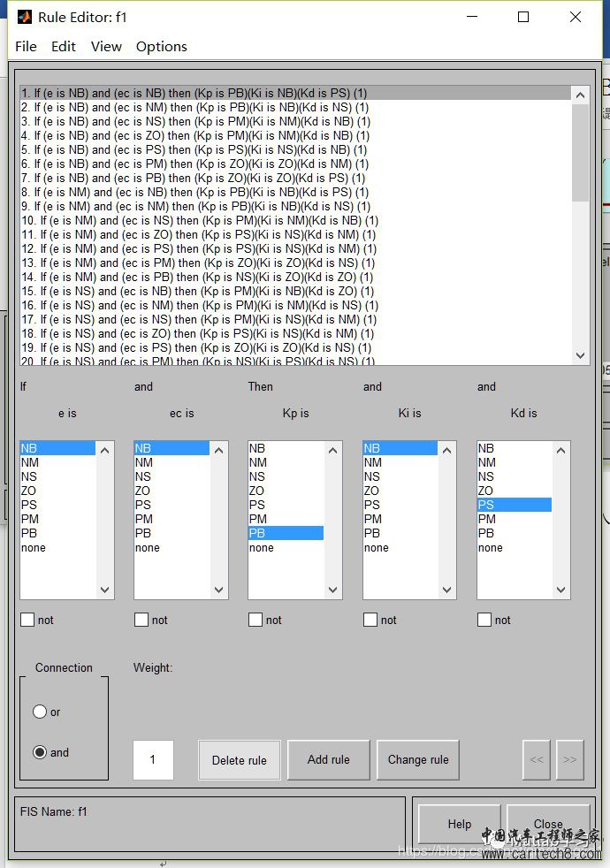Select the 'and' connection radio button

click(x=40, y=751)
